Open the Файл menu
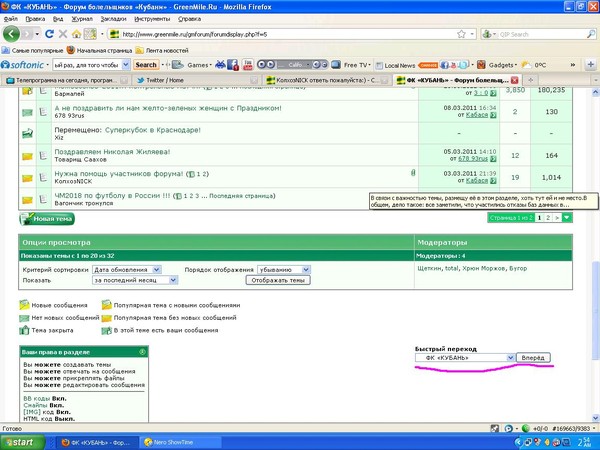600x450 pixels. 10,19
